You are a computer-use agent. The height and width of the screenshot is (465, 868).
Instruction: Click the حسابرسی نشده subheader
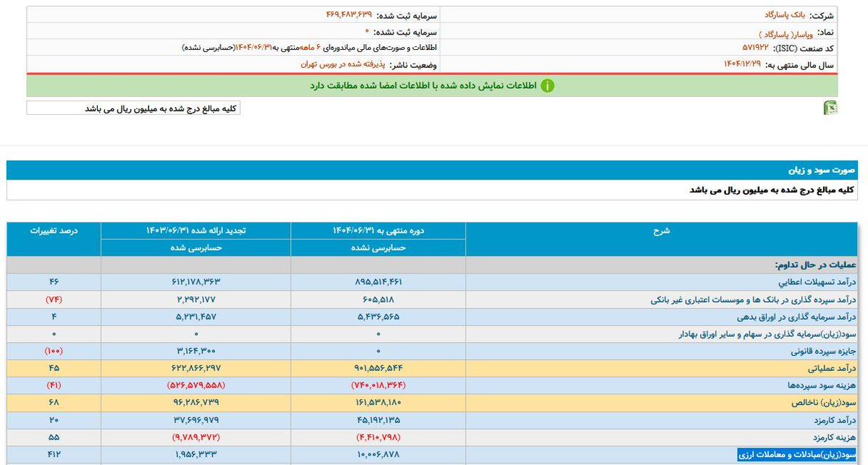click(x=378, y=248)
